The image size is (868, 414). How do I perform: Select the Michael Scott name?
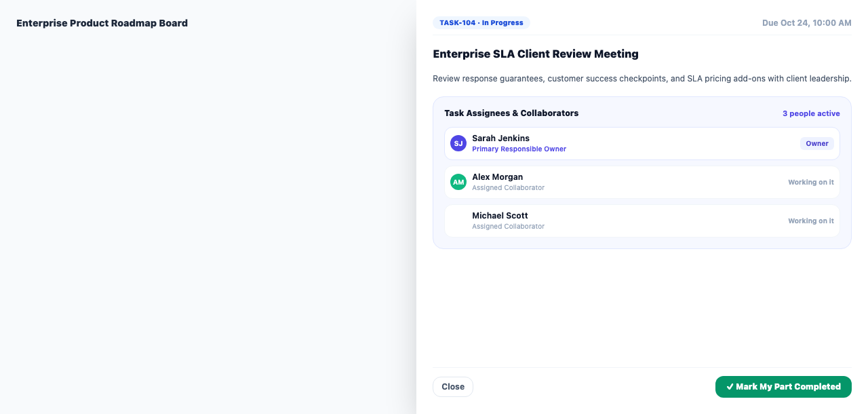(500, 216)
